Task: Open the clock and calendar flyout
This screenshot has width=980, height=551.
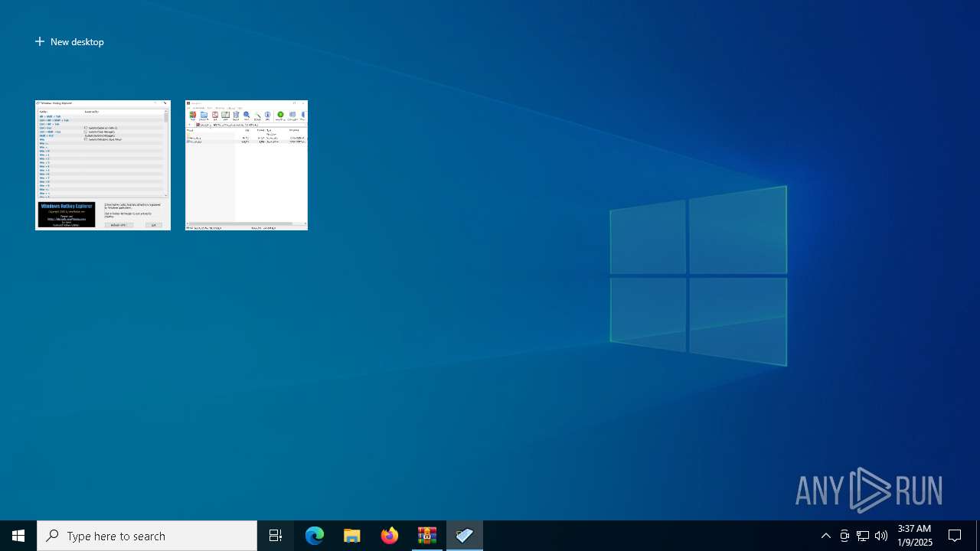Action: 915,536
